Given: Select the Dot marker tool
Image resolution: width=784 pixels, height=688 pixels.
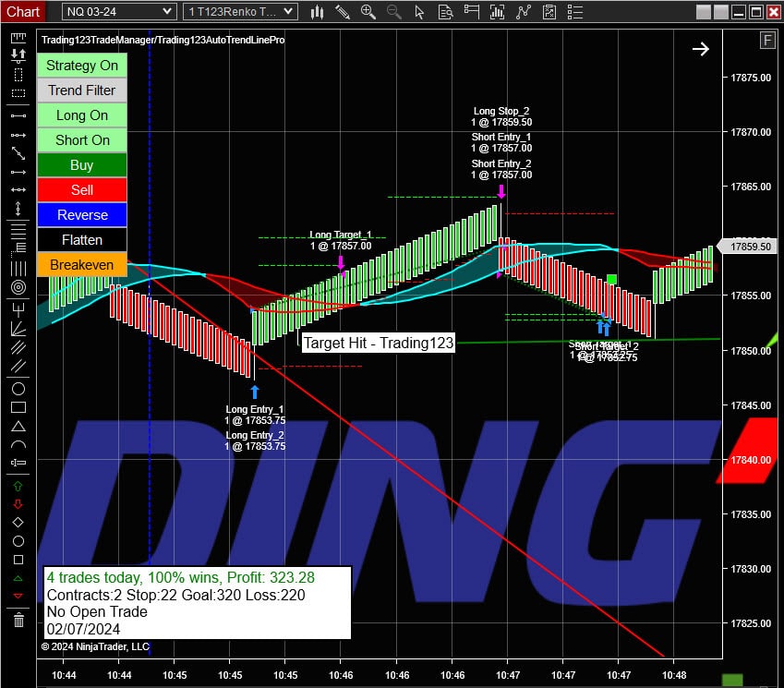Looking at the screenshot, I should [x=18, y=541].
